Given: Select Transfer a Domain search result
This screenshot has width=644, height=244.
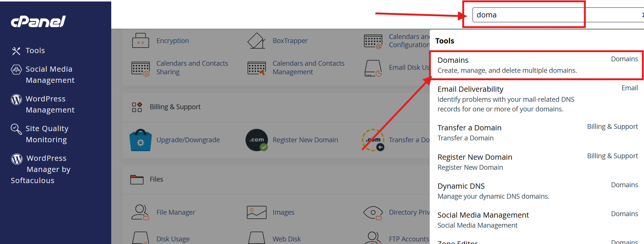Looking at the screenshot, I should point(536,133).
